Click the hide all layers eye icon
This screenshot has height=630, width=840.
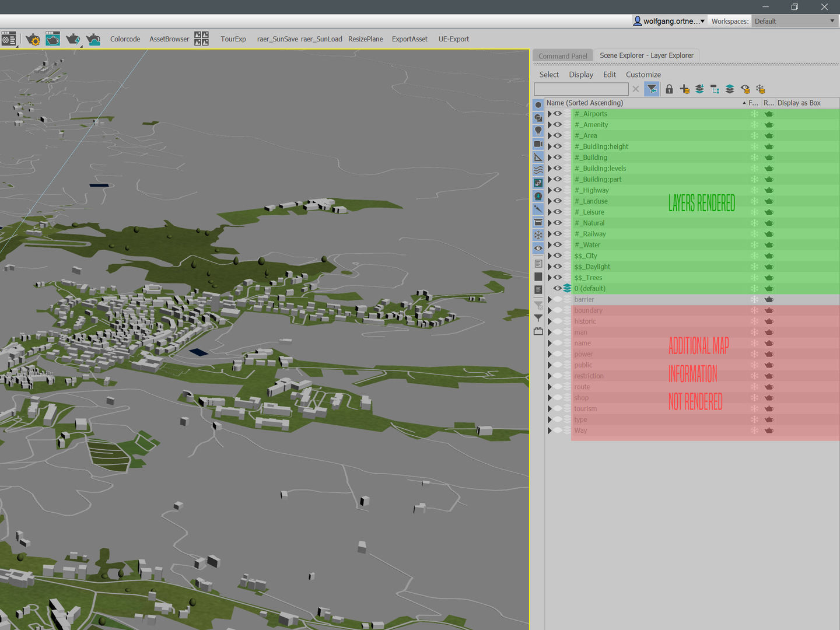745,89
